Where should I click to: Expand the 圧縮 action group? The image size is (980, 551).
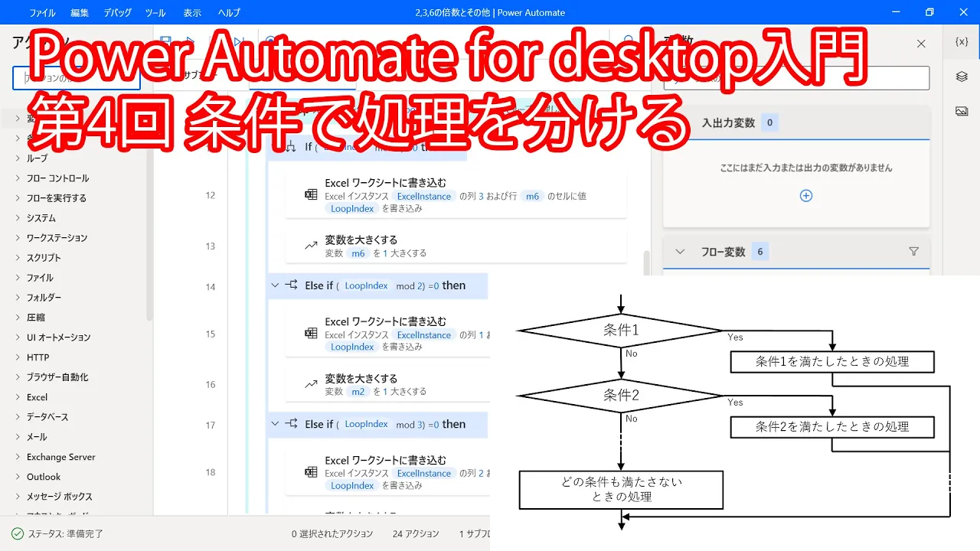click(x=18, y=318)
